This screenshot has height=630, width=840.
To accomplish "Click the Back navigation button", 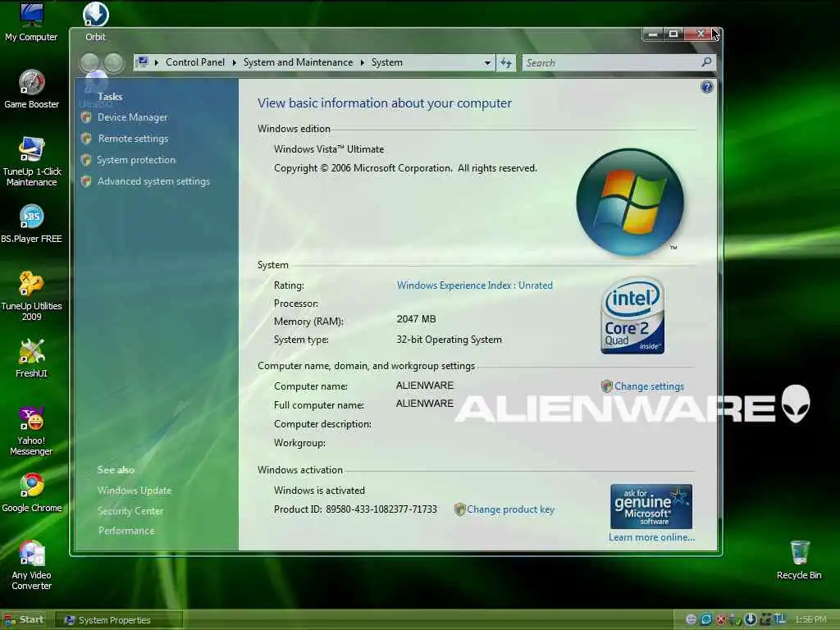I will click(90, 62).
